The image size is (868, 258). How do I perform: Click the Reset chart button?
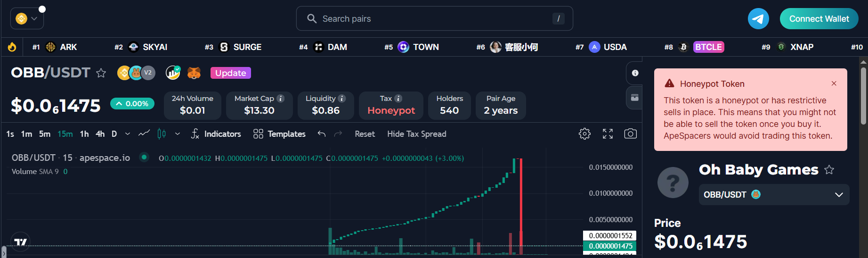click(365, 134)
